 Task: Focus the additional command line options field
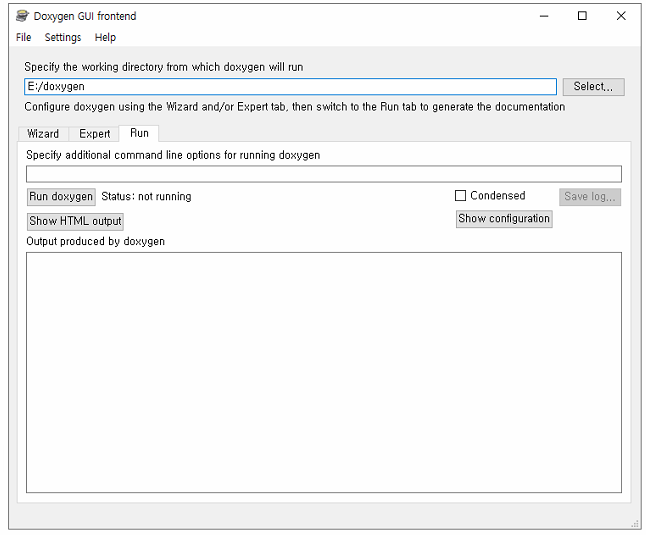[x=324, y=174]
